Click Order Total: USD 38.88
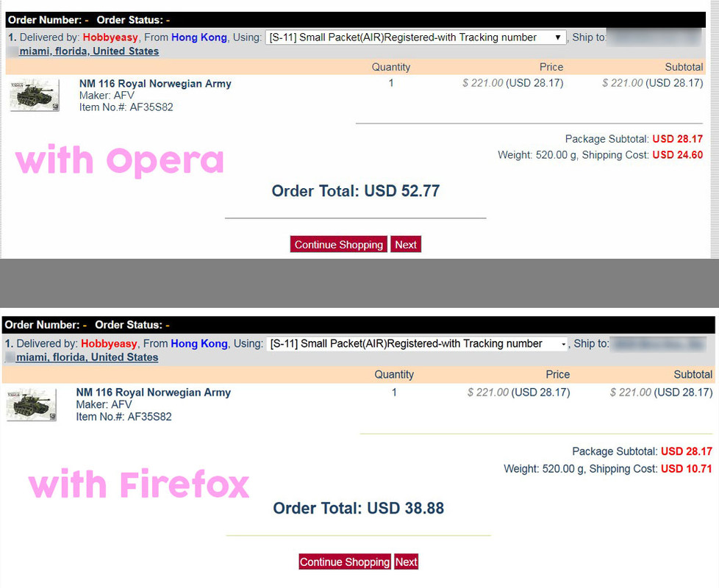719x588 pixels. (x=359, y=509)
